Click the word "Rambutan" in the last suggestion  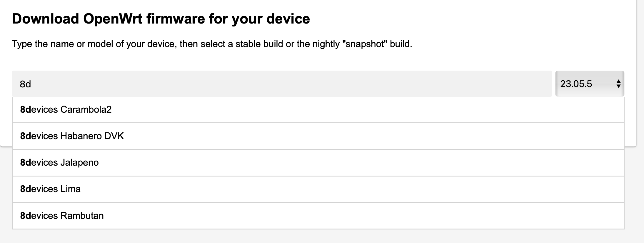pos(82,216)
